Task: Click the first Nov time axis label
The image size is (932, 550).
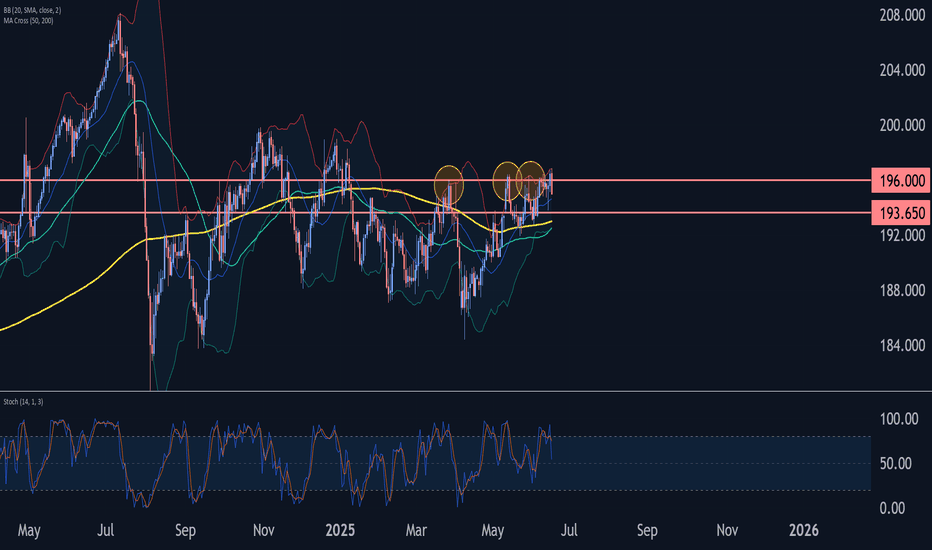Action: click(263, 530)
